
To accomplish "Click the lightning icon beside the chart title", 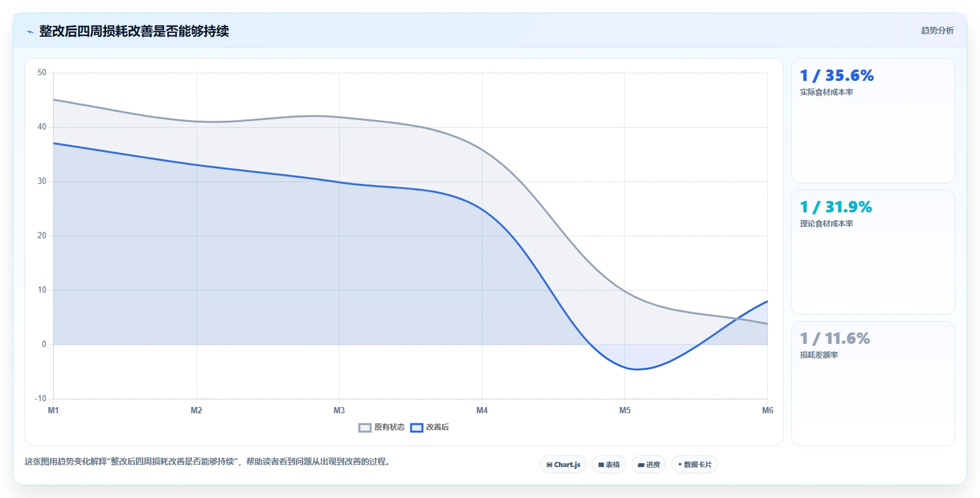I will (30, 32).
